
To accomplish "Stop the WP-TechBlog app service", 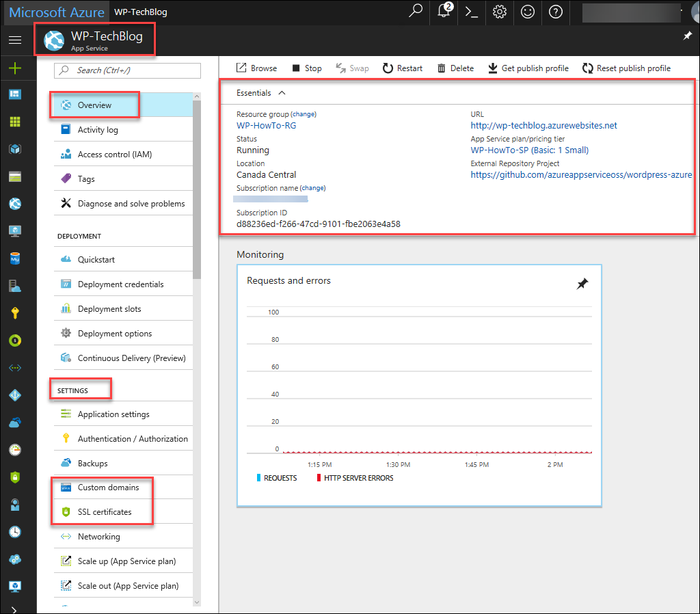I will coord(307,68).
